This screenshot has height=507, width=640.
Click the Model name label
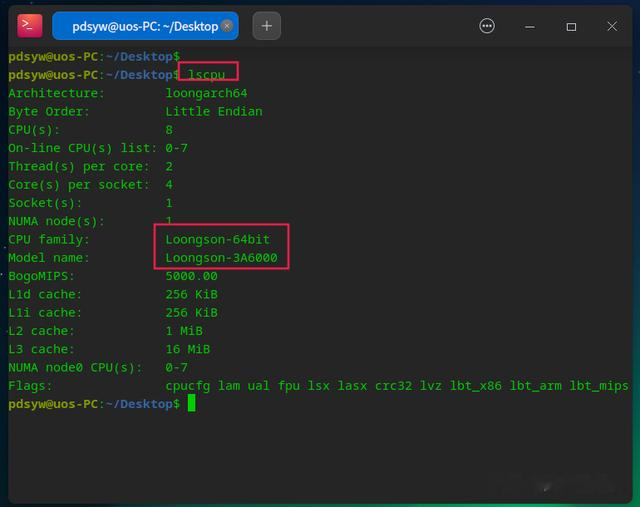tap(49, 258)
